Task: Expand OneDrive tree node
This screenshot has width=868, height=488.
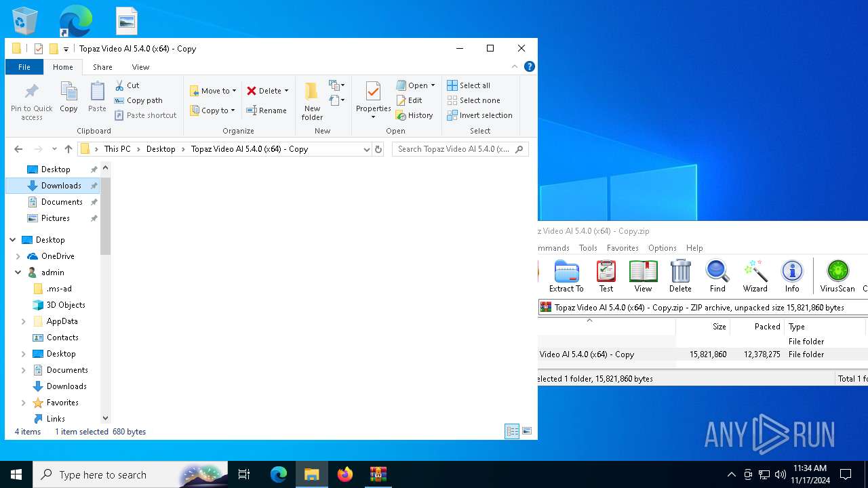Action: pos(18,256)
